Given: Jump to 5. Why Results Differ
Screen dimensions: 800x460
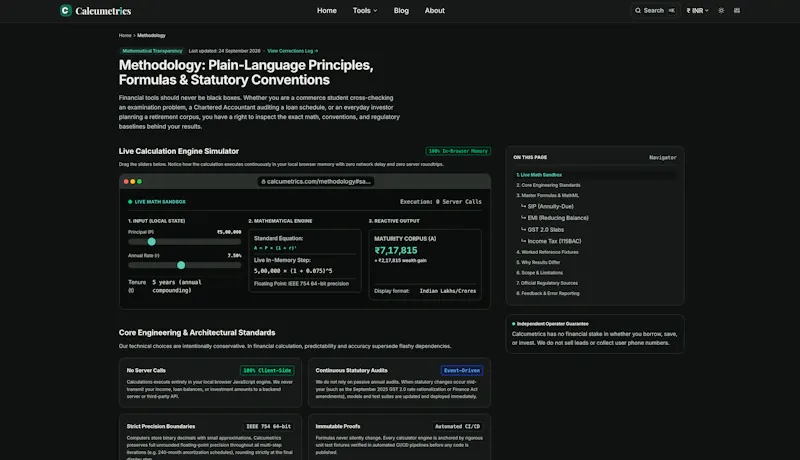Looking at the screenshot, I should (538, 262).
